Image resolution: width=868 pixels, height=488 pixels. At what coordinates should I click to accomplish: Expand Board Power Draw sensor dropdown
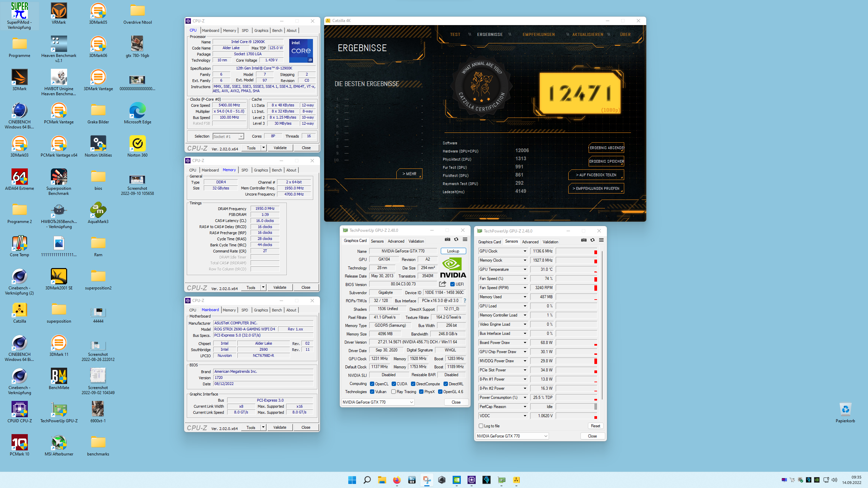pyautogui.click(x=525, y=343)
